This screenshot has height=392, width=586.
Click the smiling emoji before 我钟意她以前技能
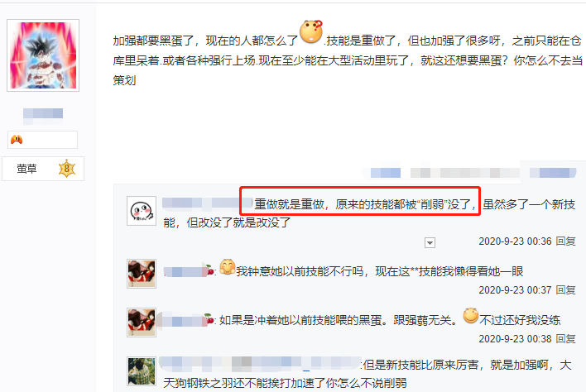(228, 266)
